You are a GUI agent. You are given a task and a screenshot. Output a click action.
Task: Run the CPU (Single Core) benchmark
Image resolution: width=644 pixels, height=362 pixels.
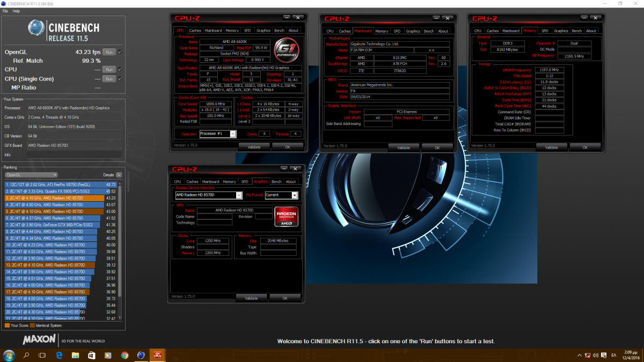(109, 79)
